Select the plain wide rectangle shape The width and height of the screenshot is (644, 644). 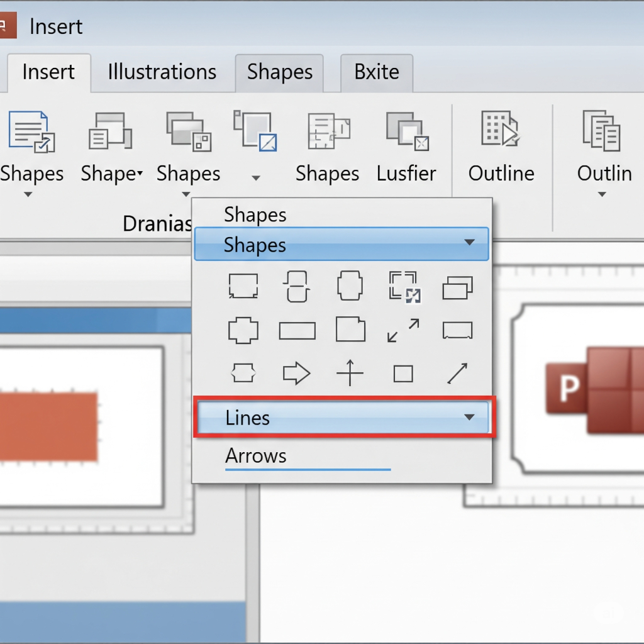297,330
